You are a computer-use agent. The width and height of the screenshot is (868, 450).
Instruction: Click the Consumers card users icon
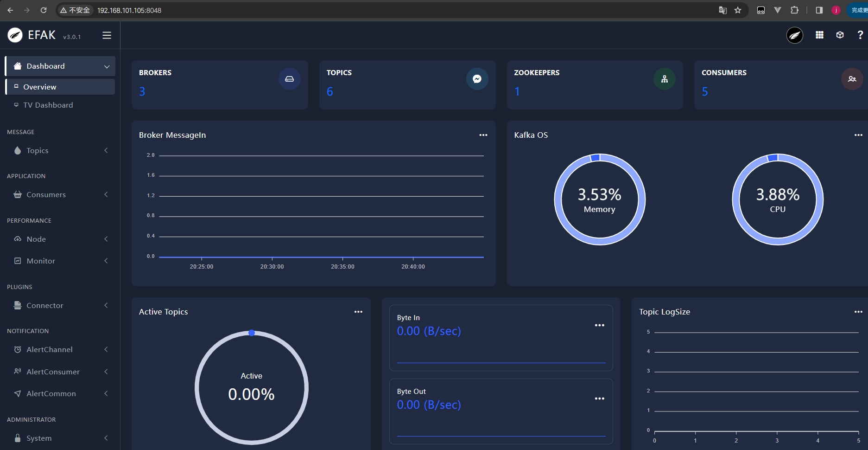pyautogui.click(x=852, y=79)
